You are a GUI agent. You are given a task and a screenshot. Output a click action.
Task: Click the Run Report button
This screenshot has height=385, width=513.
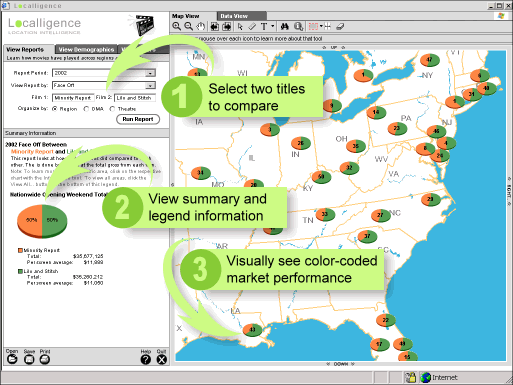138,119
